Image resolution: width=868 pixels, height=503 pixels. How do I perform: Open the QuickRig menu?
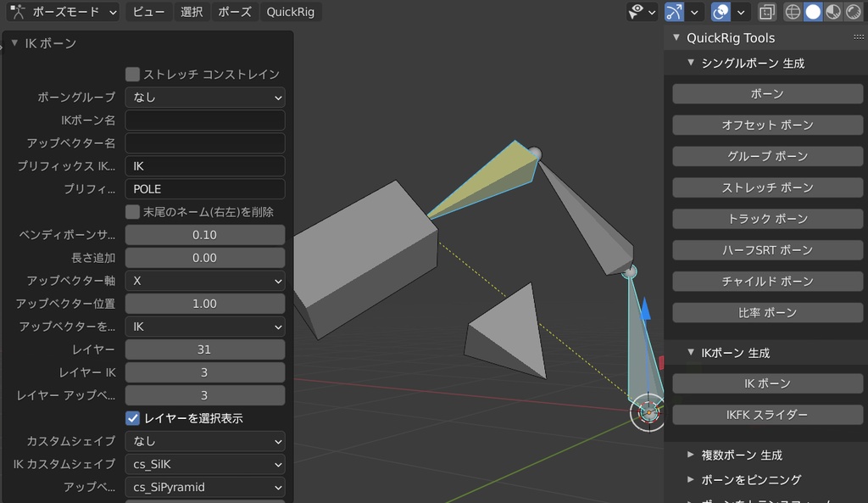pyautogui.click(x=289, y=12)
